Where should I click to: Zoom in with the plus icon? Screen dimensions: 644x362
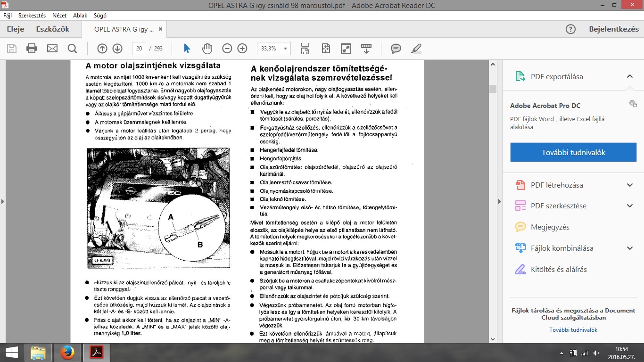(x=242, y=48)
